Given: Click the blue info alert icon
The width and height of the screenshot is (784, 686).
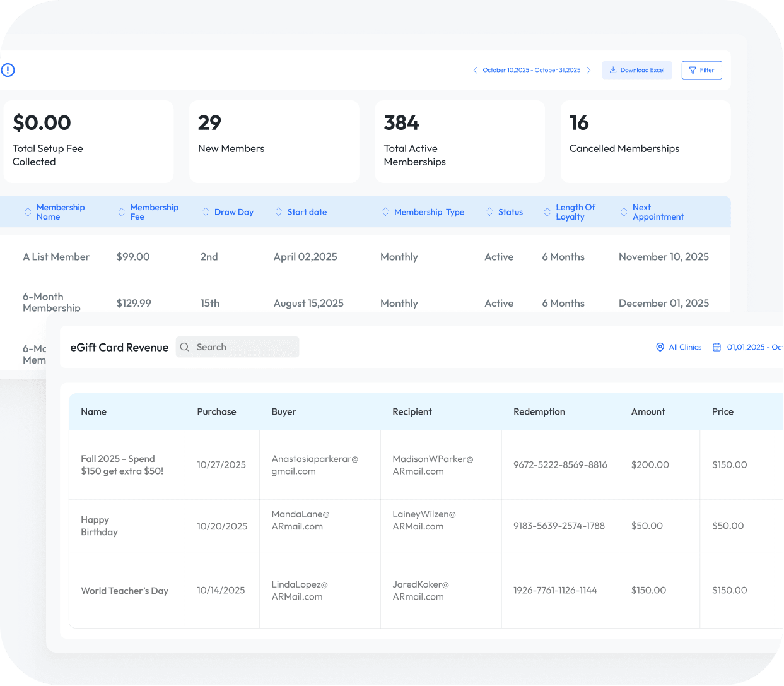Looking at the screenshot, I should [x=8, y=70].
